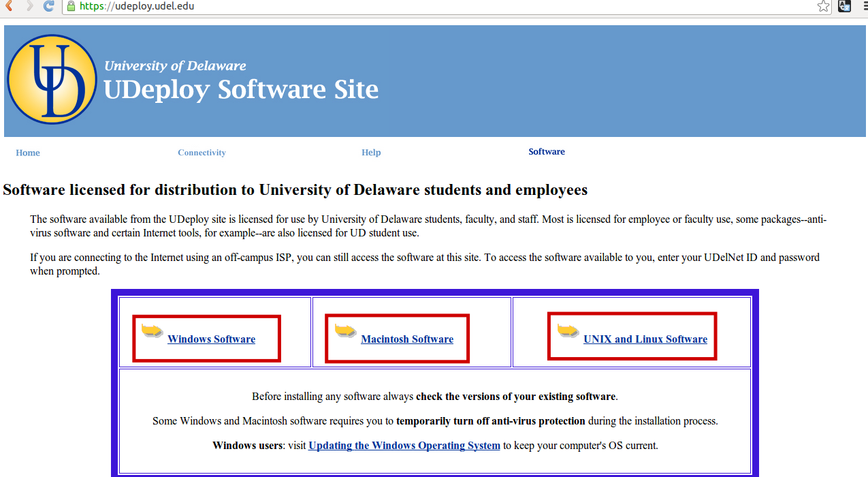Click the bold text check the versions of your existing software
Screen dimensions: 868x477
click(516, 397)
